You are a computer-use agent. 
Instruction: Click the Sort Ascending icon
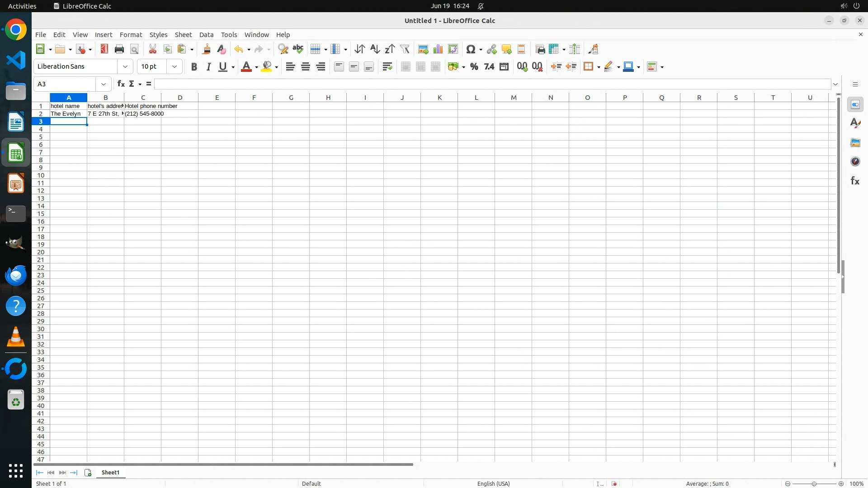[x=375, y=49]
